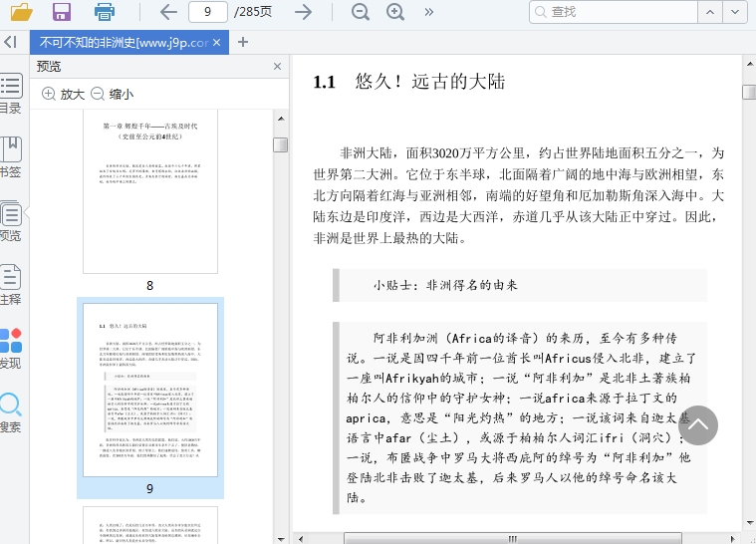Click the save disk icon

62,12
